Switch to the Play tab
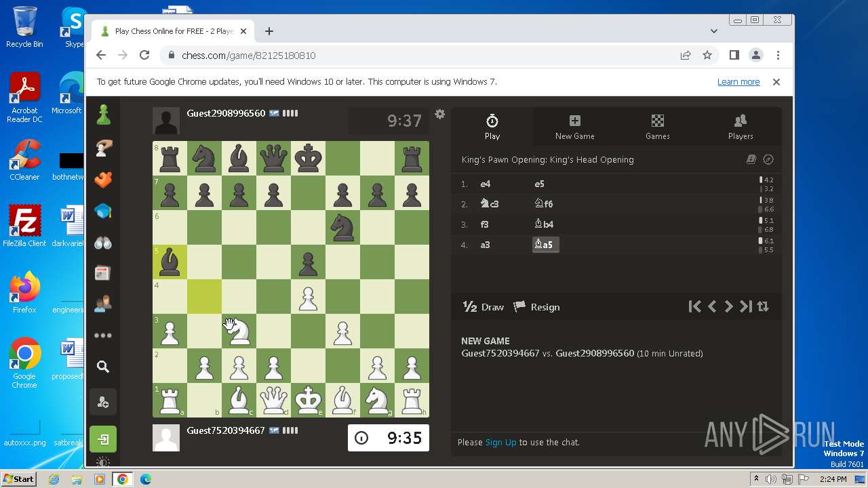The height and width of the screenshot is (488, 868). click(492, 127)
